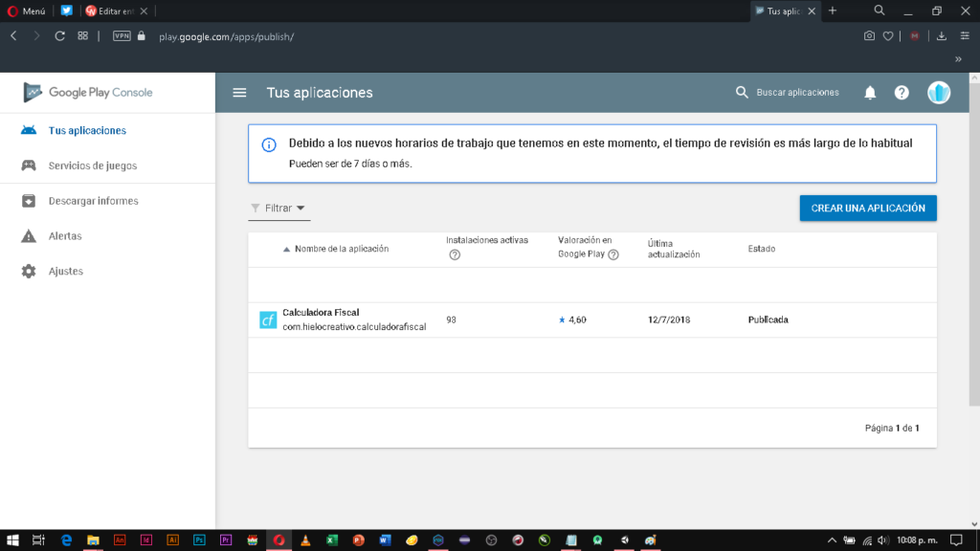Image resolution: width=980 pixels, height=551 pixels.
Task: Open Windows Start menu
Action: (x=12, y=540)
